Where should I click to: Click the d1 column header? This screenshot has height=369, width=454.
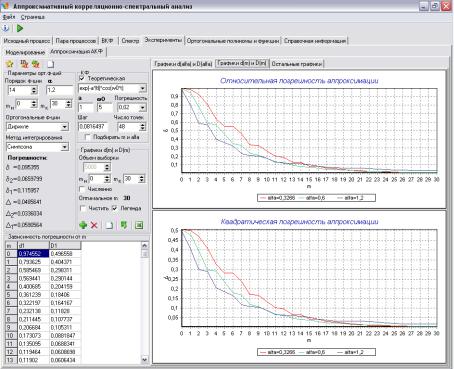click(33, 246)
